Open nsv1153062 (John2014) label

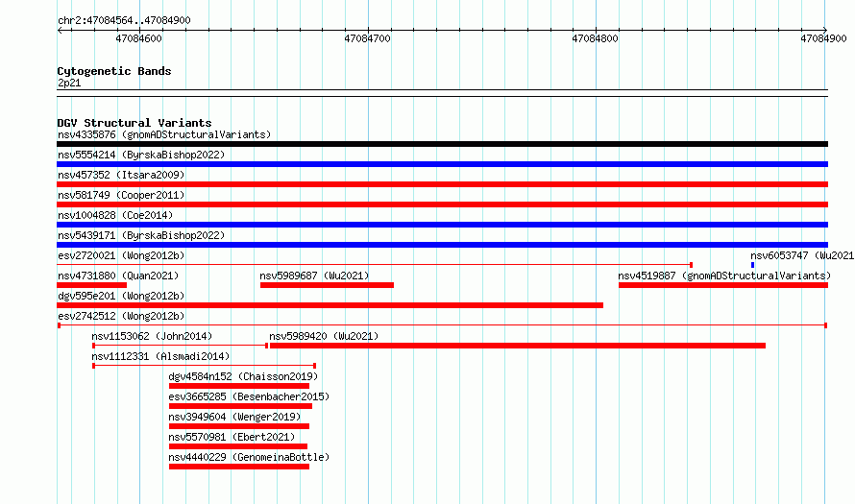[152, 336]
